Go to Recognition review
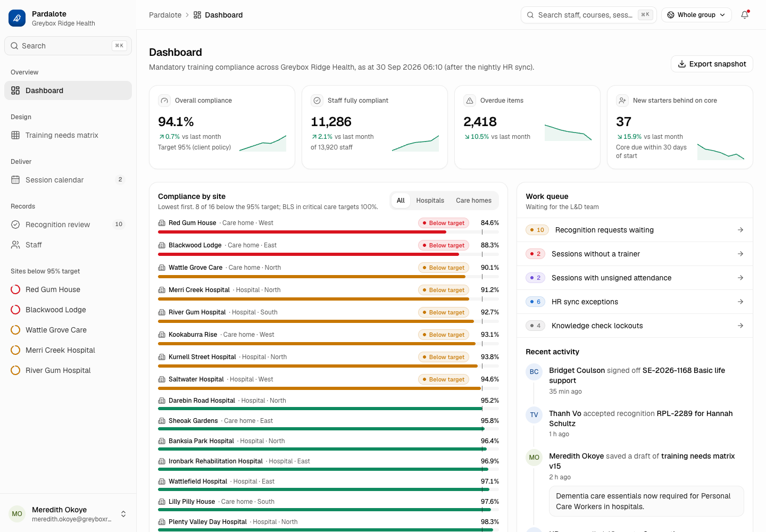Screen dimensions: 766x532 click(x=68, y=225)
